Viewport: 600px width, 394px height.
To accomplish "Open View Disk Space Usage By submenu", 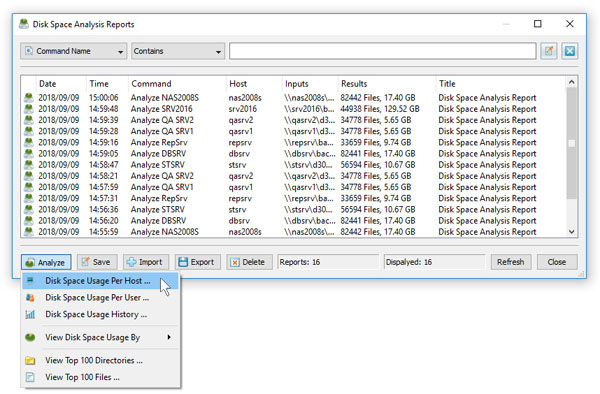I will pyautogui.click(x=100, y=337).
